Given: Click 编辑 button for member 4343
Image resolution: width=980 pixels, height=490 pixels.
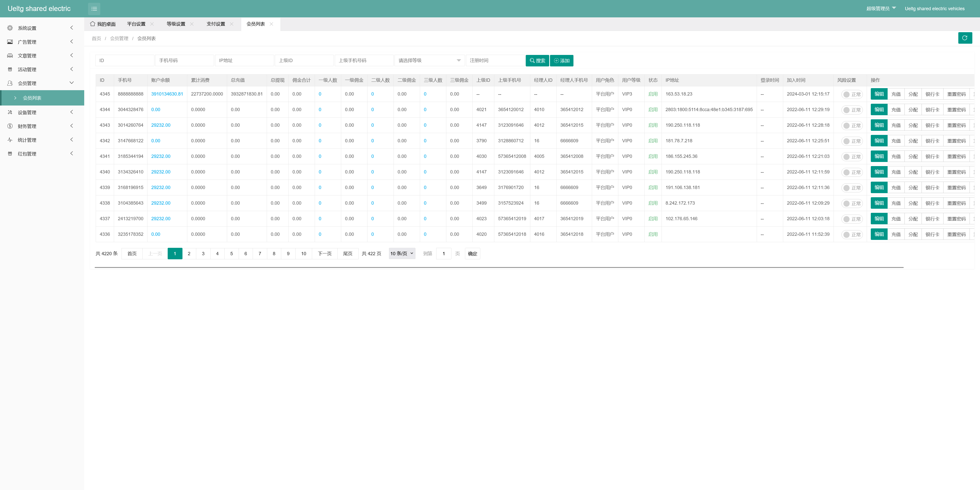Looking at the screenshot, I should 879,125.
